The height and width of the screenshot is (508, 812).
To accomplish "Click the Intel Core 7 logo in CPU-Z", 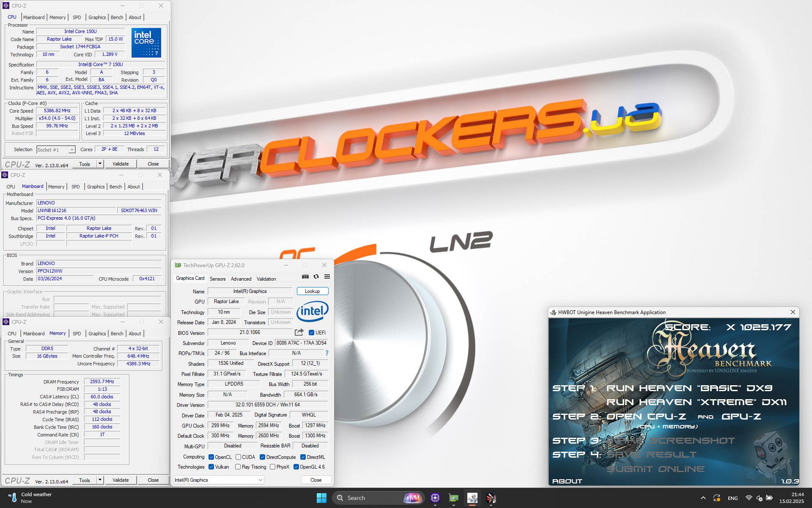I will pos(146,42).
